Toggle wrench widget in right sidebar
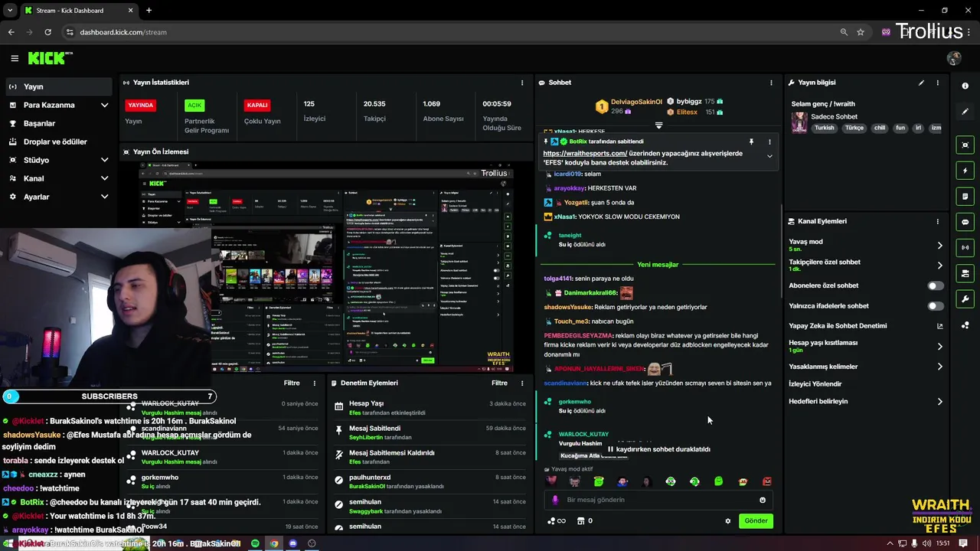The height and width of the screenshot is (551, 980). (x=965, y=299)
